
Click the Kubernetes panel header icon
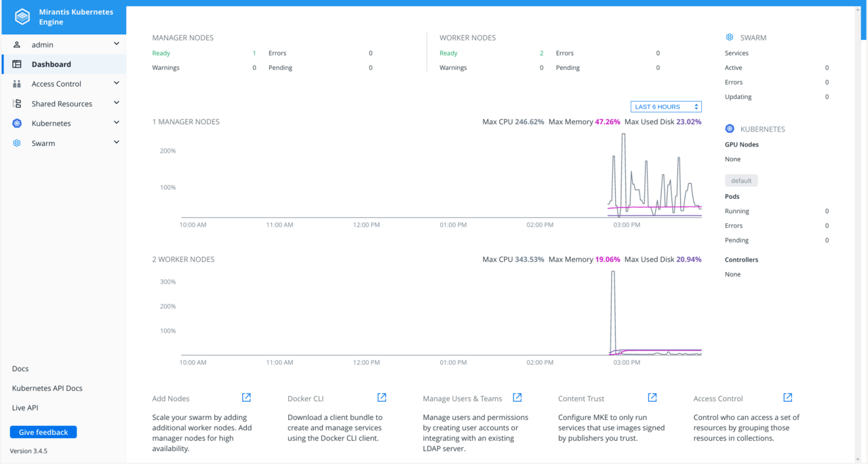point(730,129)
